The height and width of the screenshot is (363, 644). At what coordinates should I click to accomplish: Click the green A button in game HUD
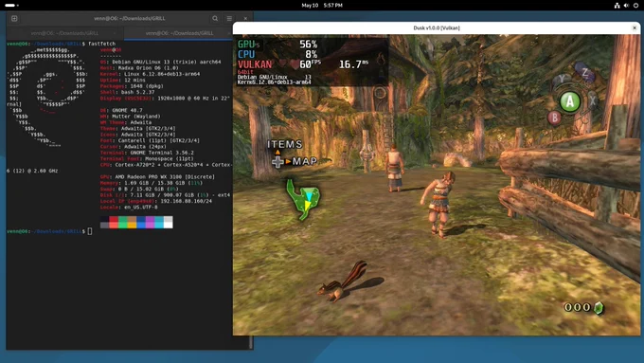[x=570, y=101]
